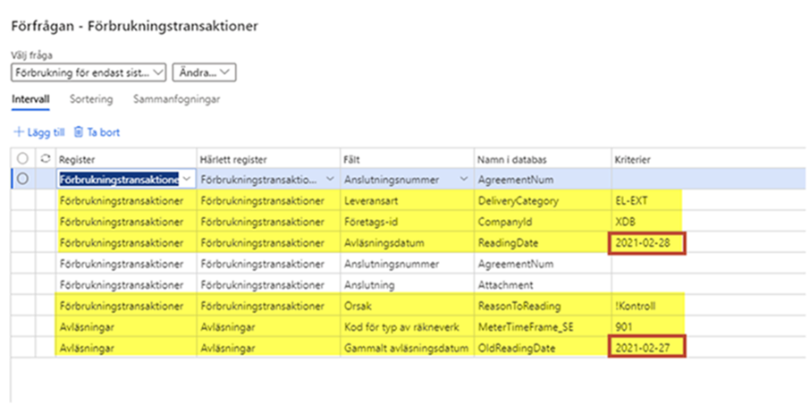Click the Kriterier column header
The width and height of the screenshot is (810, 405).
coord(633,159)
